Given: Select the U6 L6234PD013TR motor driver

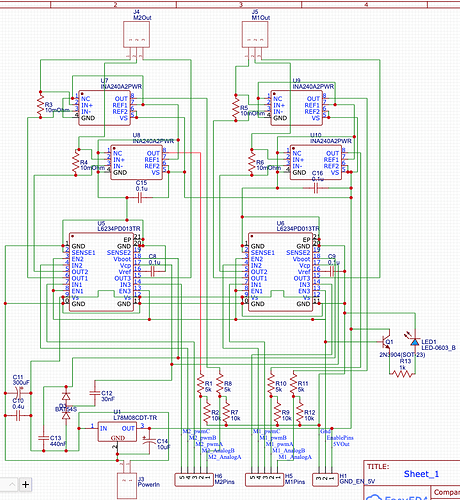Looking at the screenshot, I should click(x=280, y=272).
